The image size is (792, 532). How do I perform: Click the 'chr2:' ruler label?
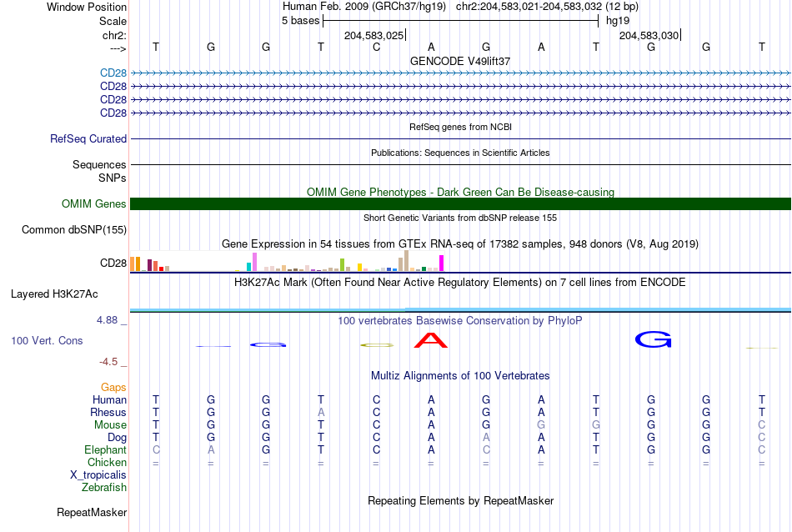[x=114, y=35]
